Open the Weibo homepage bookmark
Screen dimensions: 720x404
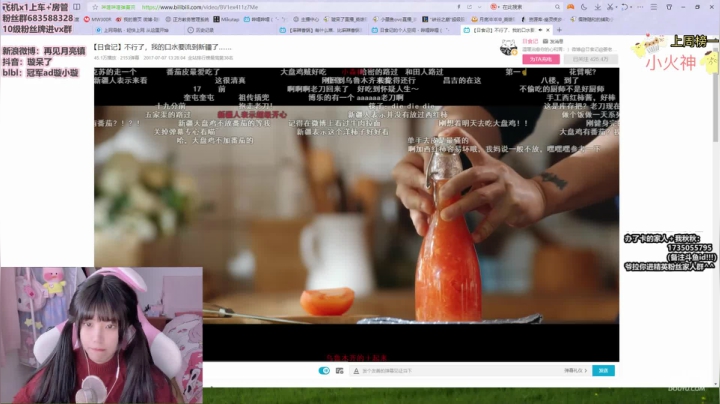[x=137, y=19]
